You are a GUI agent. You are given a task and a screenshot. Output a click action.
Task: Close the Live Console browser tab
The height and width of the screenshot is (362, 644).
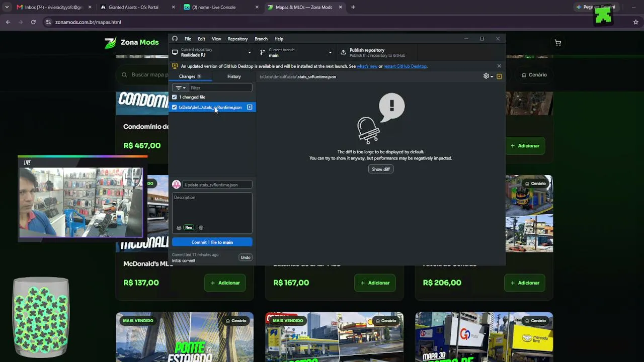tap(257, 8)
